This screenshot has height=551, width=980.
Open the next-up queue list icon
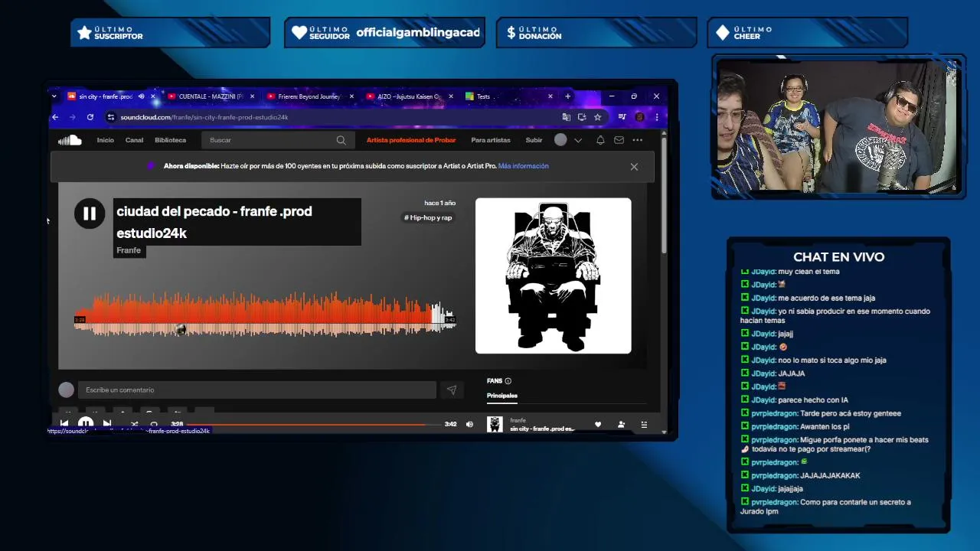point(644,424)
